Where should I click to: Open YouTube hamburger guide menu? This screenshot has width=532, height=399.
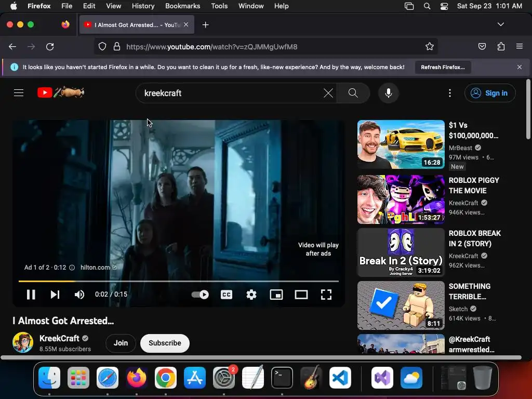coord(19,92)
